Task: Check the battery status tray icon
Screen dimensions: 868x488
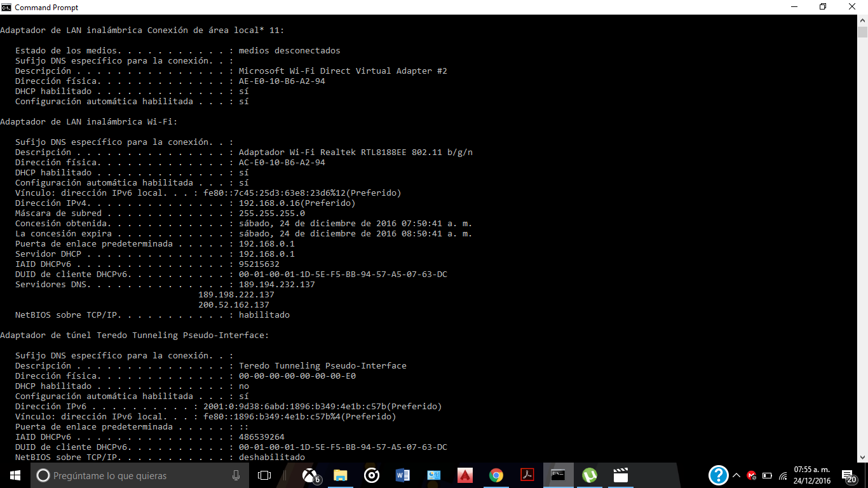Action: tap(767, 475)
